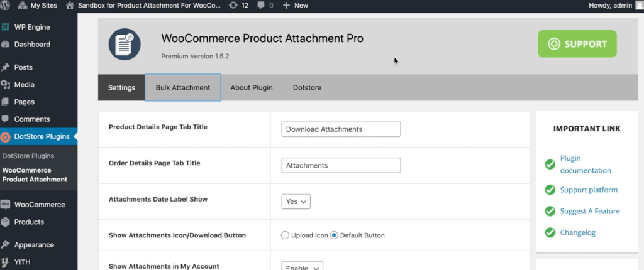Screen dimensions: 644x270
Task: Click the plus New icon in admin bar
Action: (286, 5)
